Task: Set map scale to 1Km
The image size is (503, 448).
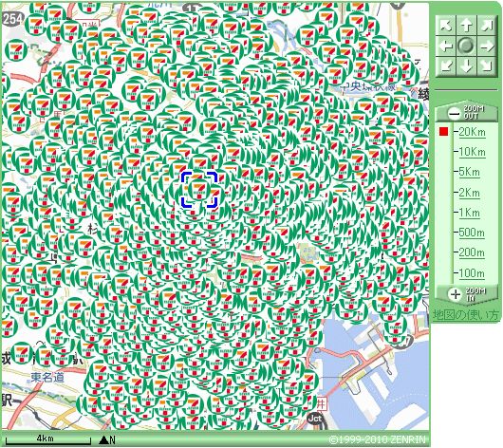Action: 470,213
